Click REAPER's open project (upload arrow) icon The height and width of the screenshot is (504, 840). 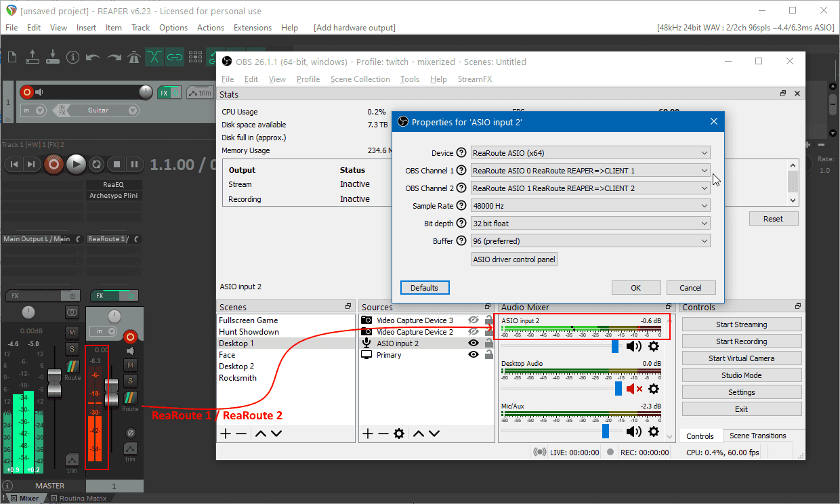coord(32,57)
